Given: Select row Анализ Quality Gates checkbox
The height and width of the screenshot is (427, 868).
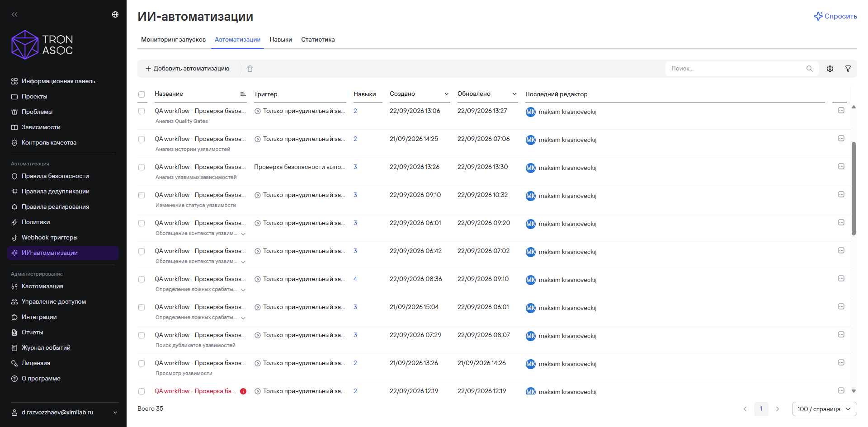Looking at the screenshot, I should click(142, 111).
